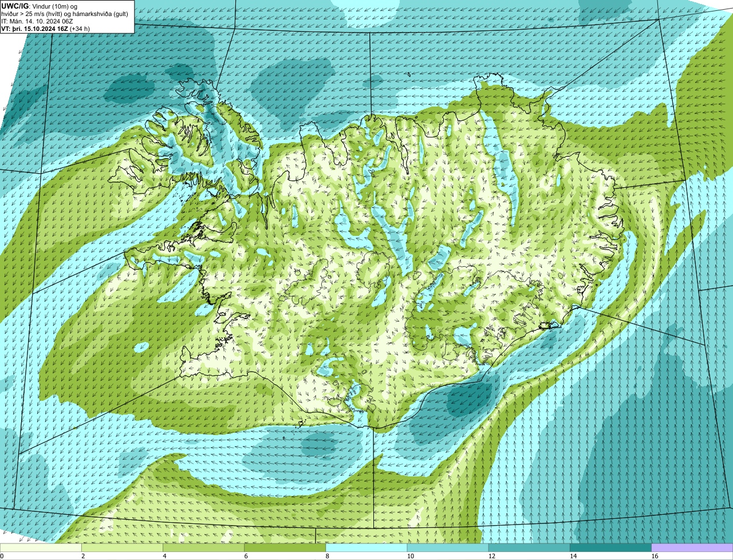Click the legend value label "16"
The height and width of the screenshot is (560, 733).
[x=655, y=556]
